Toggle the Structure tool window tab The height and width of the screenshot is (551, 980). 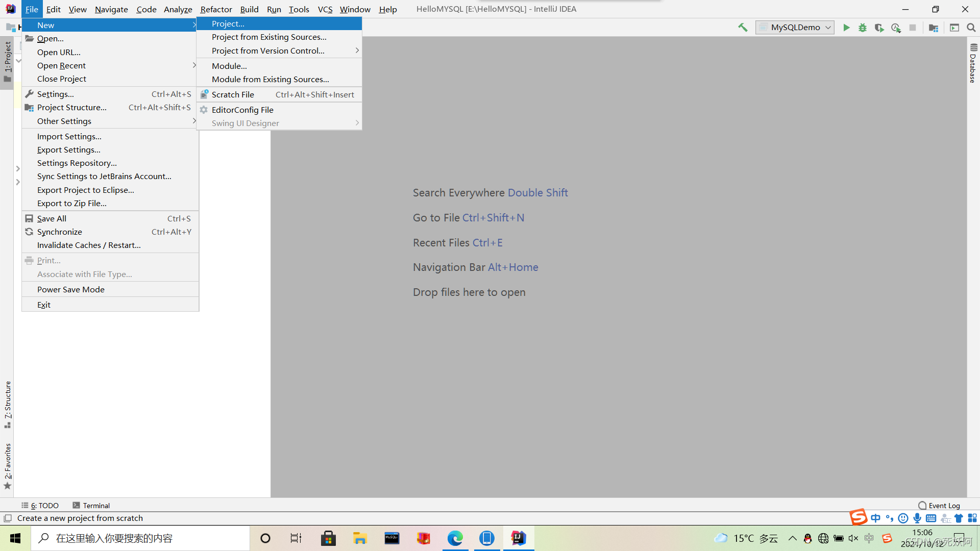coord(8,403)
